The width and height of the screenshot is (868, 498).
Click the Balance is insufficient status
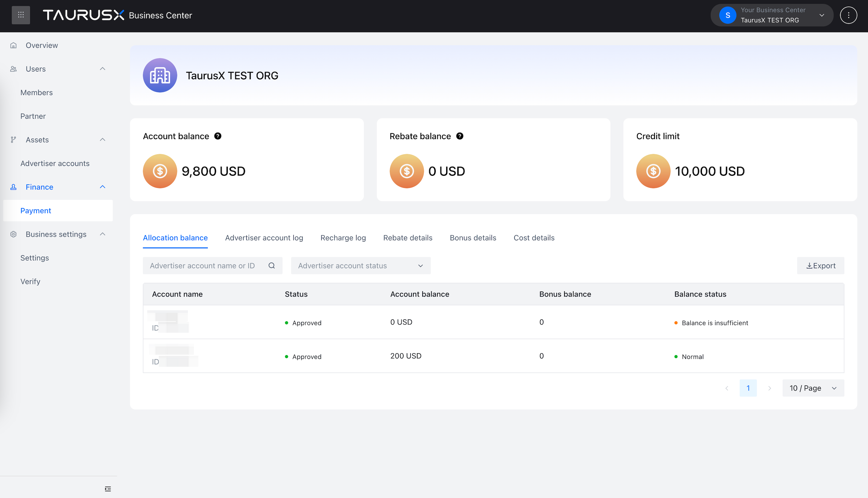click(711, 323)
